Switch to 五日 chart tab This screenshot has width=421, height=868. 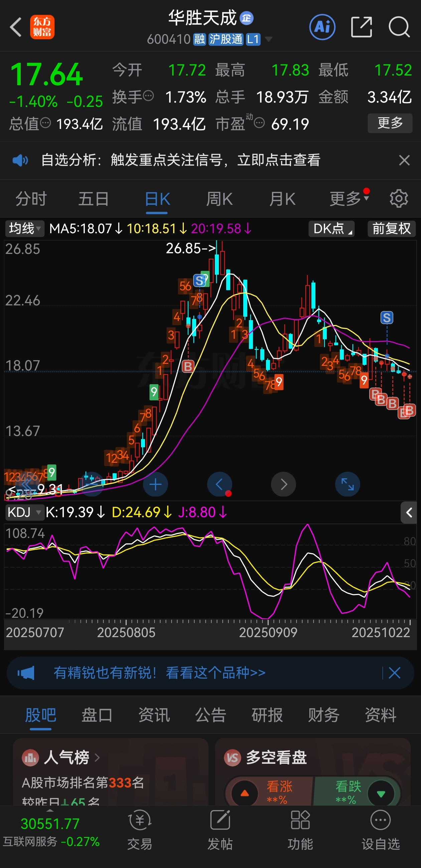click(93, 199)
